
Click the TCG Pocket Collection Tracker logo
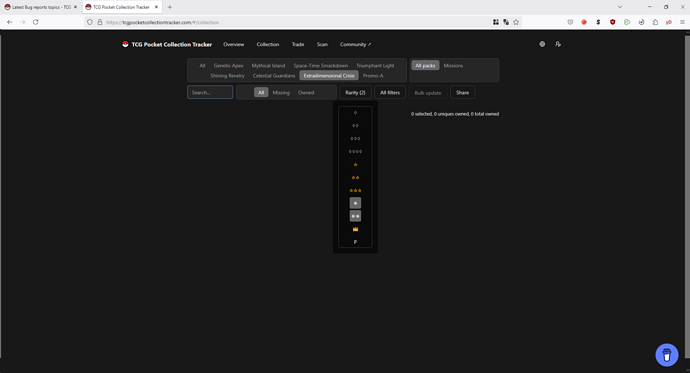click(x=167, y=44)
